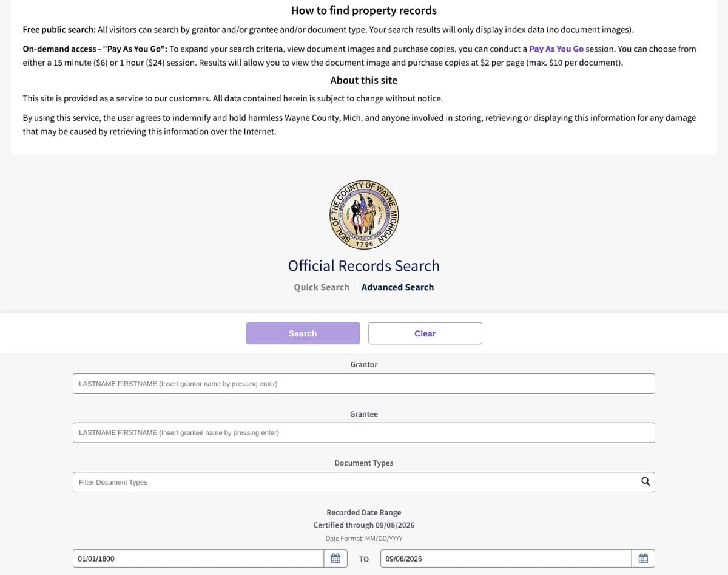Viewport: 728px width, 575px height.
Task: Click the Certified through 09/08/2026 text
Action: [364, 525]
